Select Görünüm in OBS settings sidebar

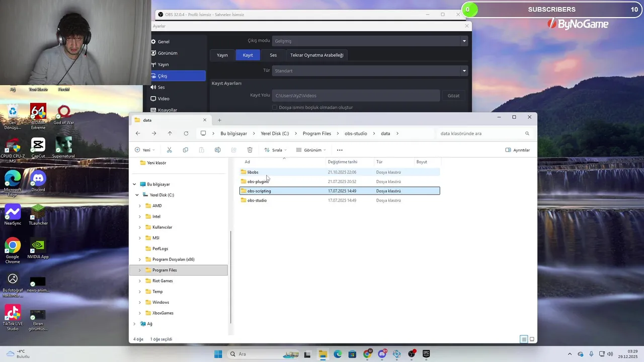pos(179,53)
